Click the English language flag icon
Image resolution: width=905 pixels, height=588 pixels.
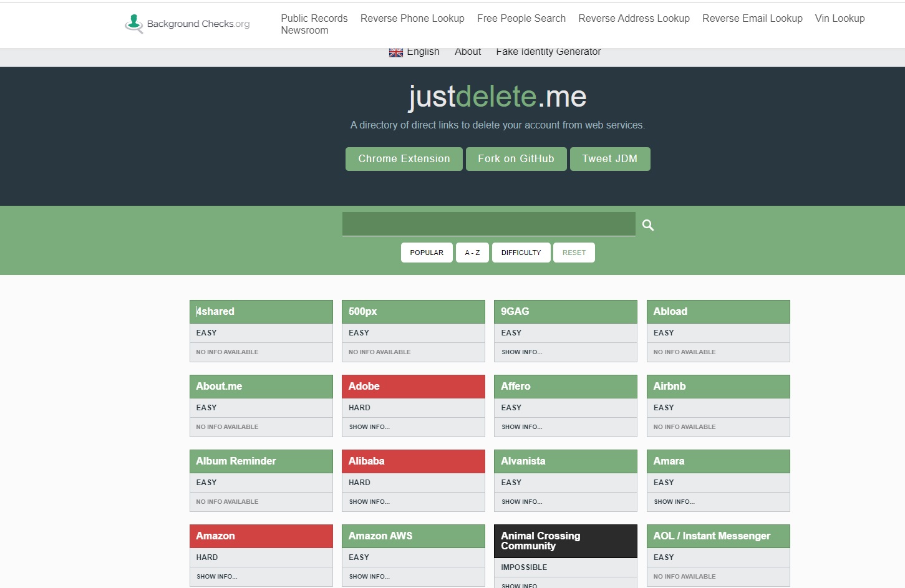click(x=396, y=52)
